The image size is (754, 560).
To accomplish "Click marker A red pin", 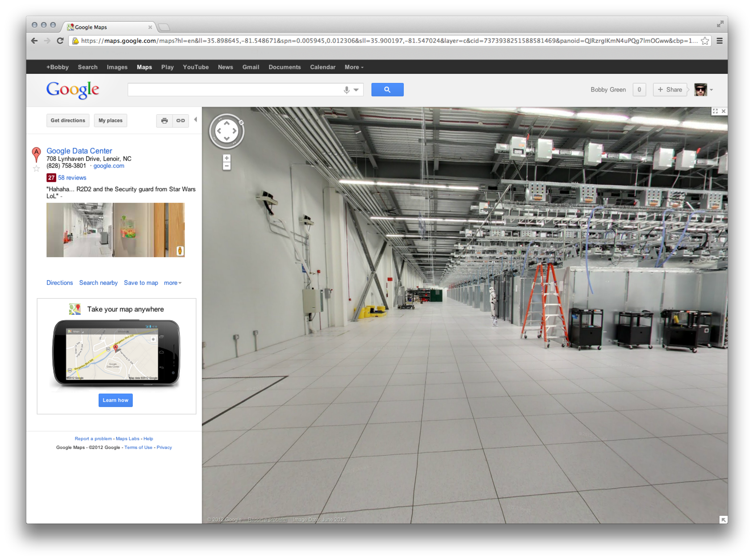I will [x=36, y=155].
